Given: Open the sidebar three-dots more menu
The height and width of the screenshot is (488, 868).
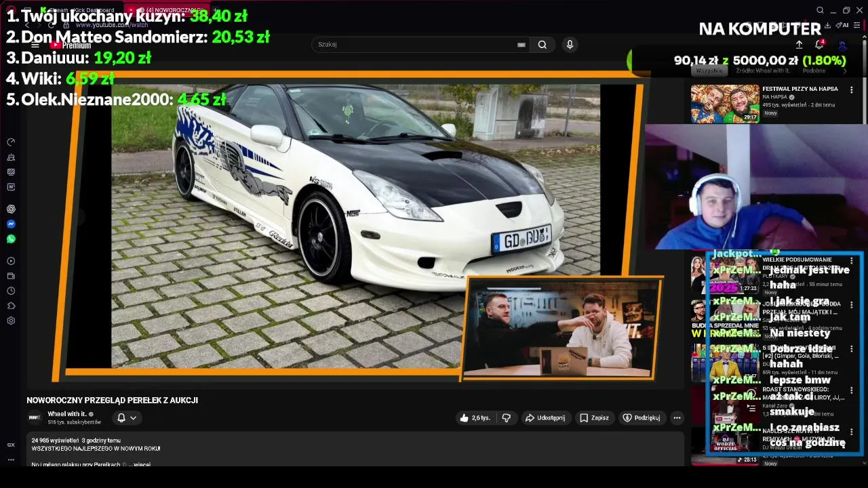Looking at the screenshot, I should point(11,460).
